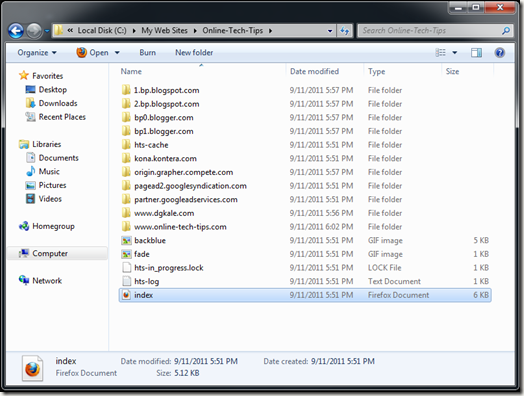Select the backblue GIF image icon
This screenshot has width=524, height=396.
[x=126, y=240]
